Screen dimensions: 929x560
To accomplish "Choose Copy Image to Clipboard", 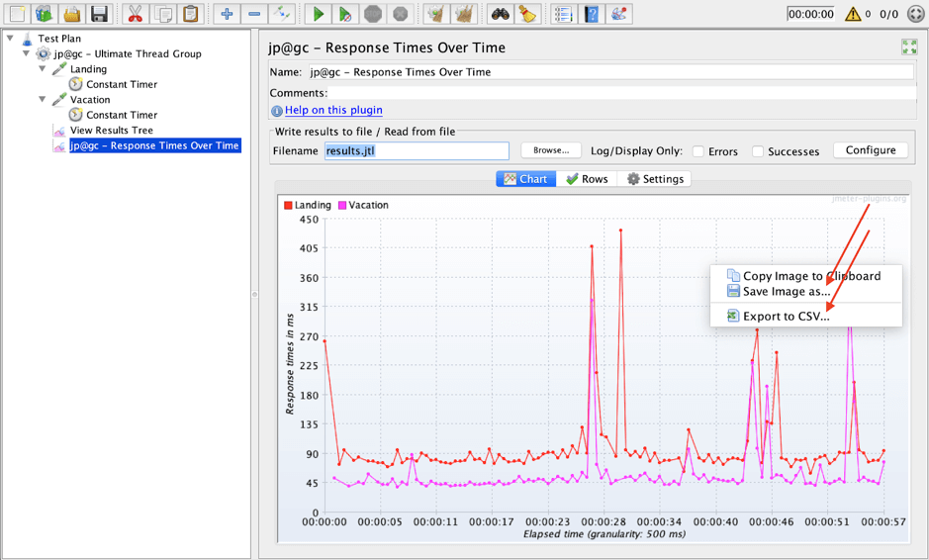I will pos(805,276).
